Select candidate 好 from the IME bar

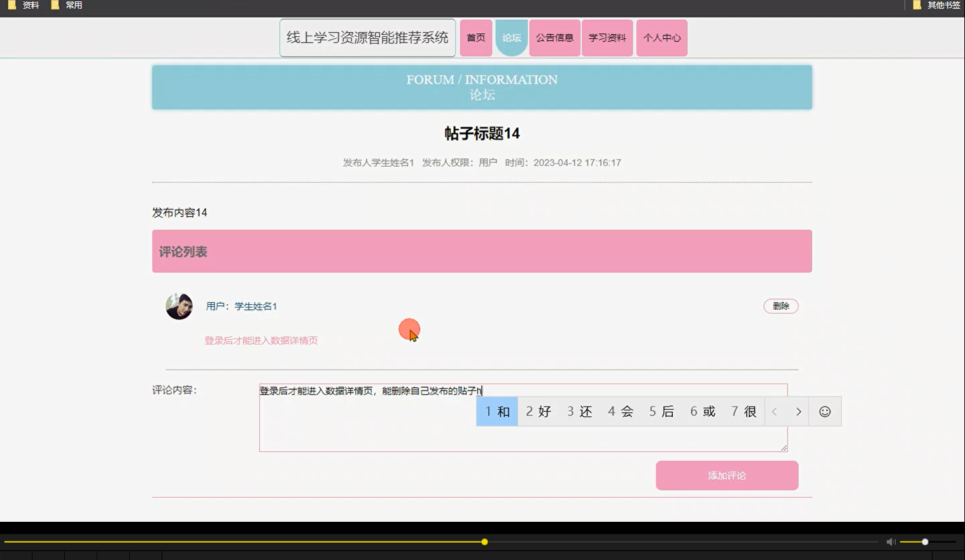click(x=538, y=411)
